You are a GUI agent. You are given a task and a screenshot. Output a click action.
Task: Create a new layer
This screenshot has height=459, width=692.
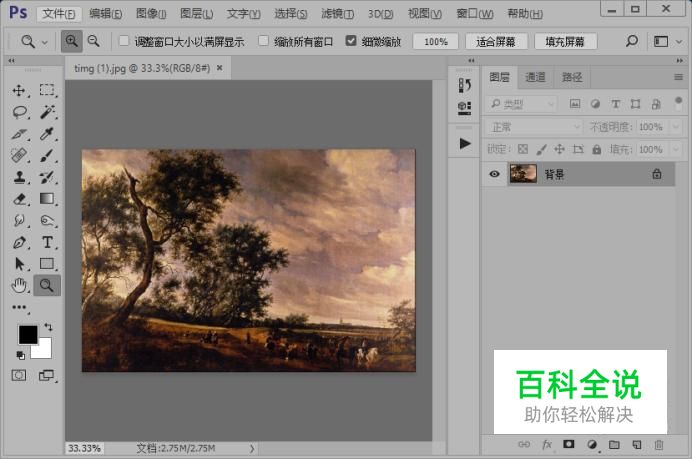637,444
